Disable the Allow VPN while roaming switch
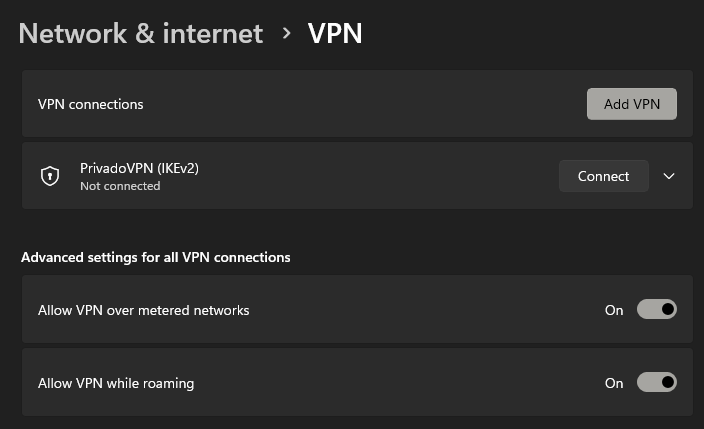The image size is (704, 429). [x=656, y=382]
